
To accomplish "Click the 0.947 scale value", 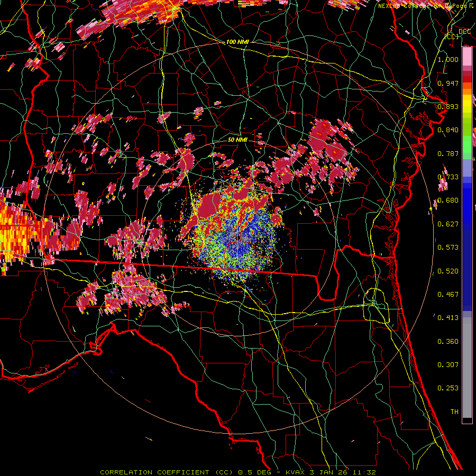I will pos(448,83).
